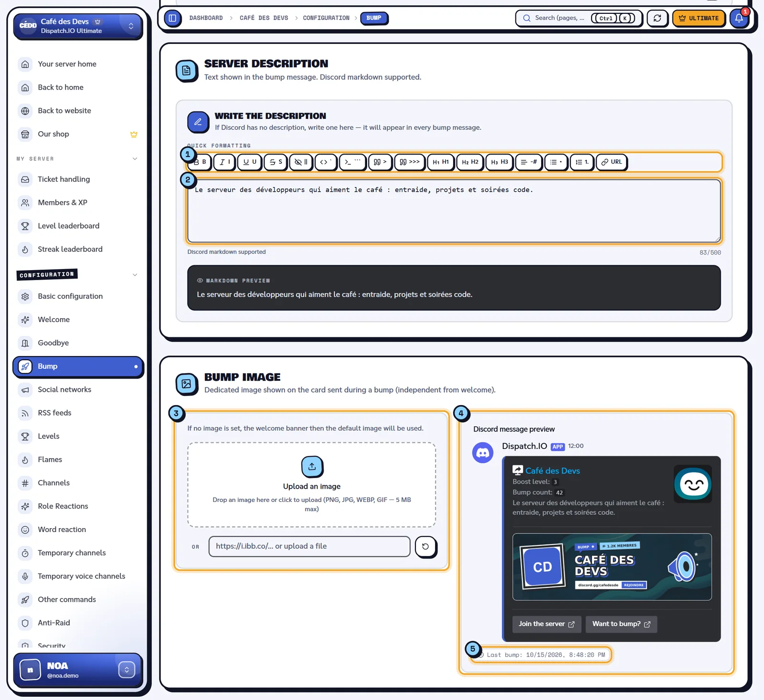Insert H3 heading formatting
This screenshot has height=700, width=764.
pyautogui.click(x=499, y=162)
